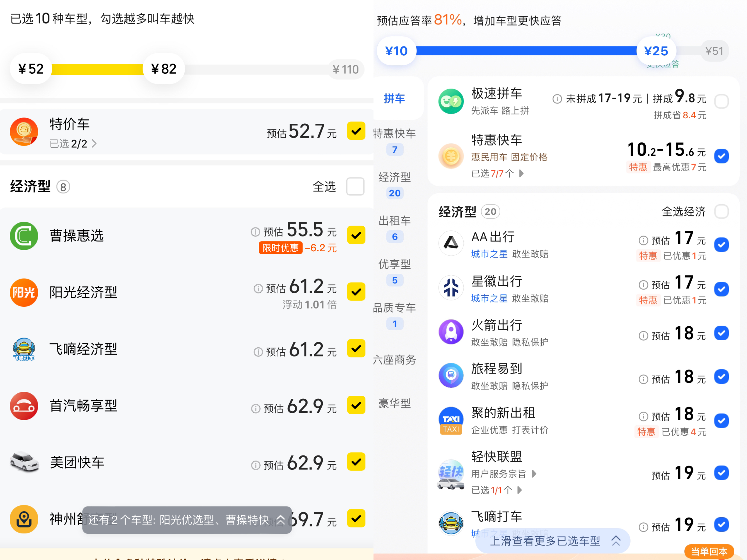The width and height of the screenshot is (747, 560).
Task: Tap the 曹操惠选 green logo icon
Action: [x=24, y=236]
